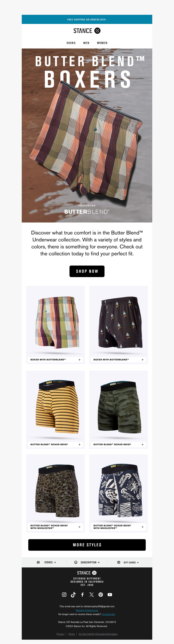
Task: Click the MORE STYLES button
Action: tap(87, 545)
